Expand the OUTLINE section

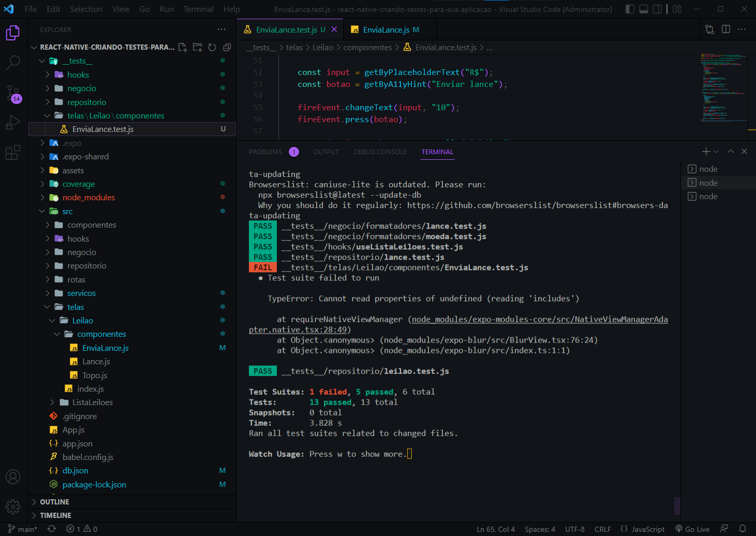click(x=132, y=502)
